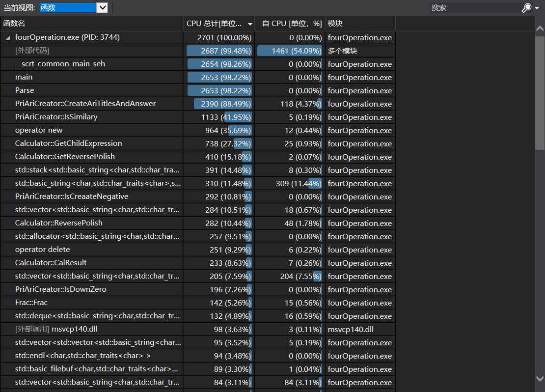The height and width of the screenshot is (392, 545).
Task: Select the std::deque function row
Action: [197, 316]
